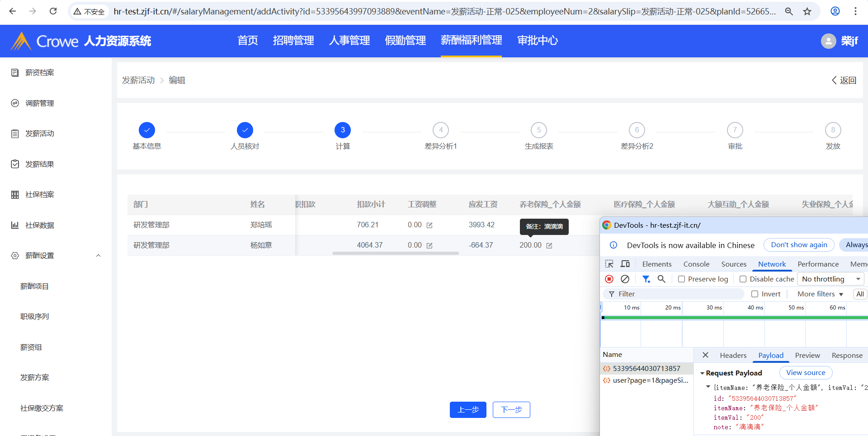Viewport: 868px width, 436px height.
Task: Tick the Invert filter checkbox
Action: 755,294
